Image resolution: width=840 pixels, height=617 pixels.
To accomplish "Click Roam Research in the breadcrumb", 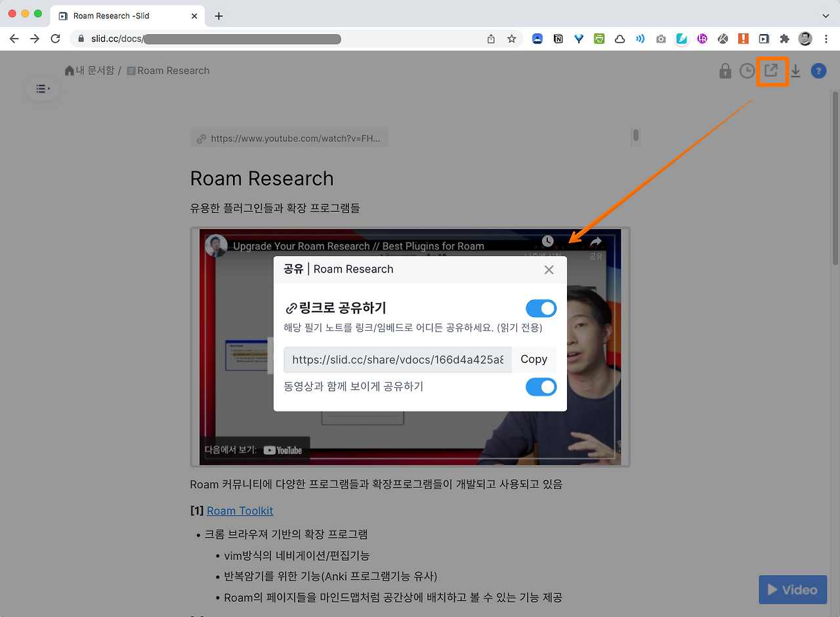I will [173, 71].
